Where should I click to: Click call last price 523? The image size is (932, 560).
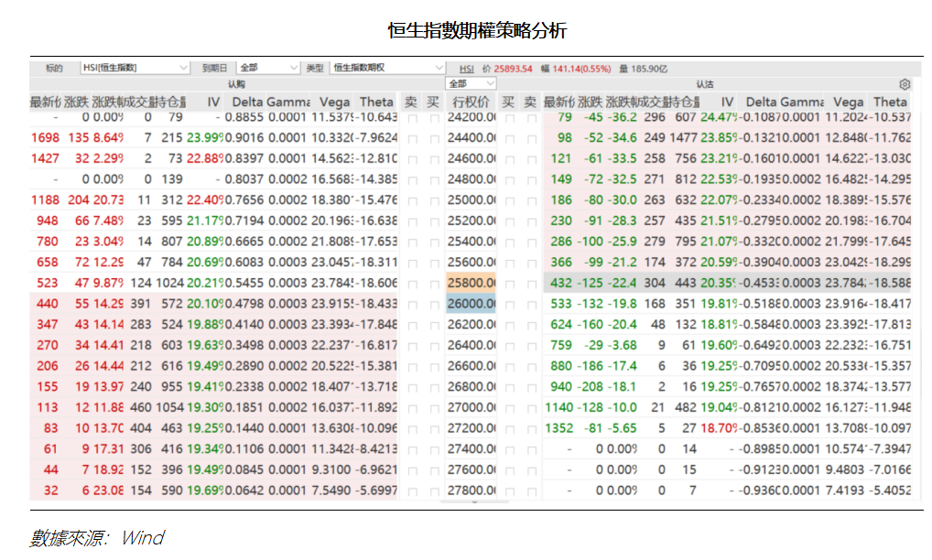pos(48,284)
